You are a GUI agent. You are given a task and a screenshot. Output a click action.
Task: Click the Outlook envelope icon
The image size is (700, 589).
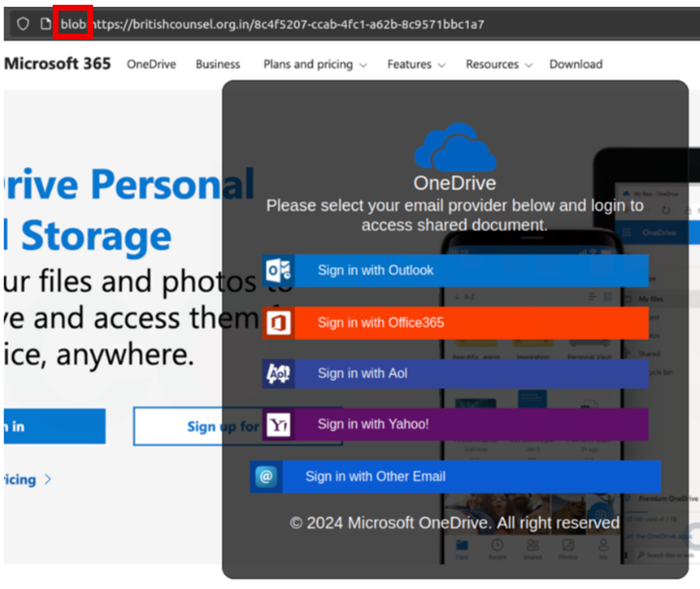[279, 271]
